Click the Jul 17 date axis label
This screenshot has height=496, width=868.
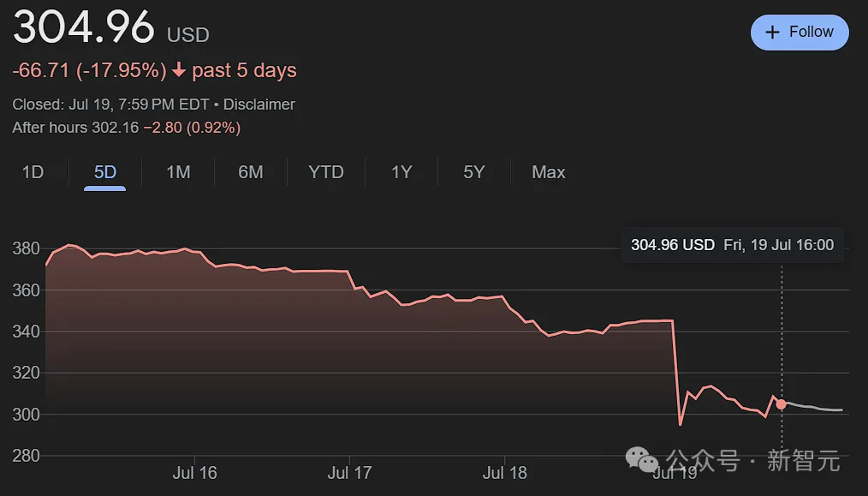349,473
